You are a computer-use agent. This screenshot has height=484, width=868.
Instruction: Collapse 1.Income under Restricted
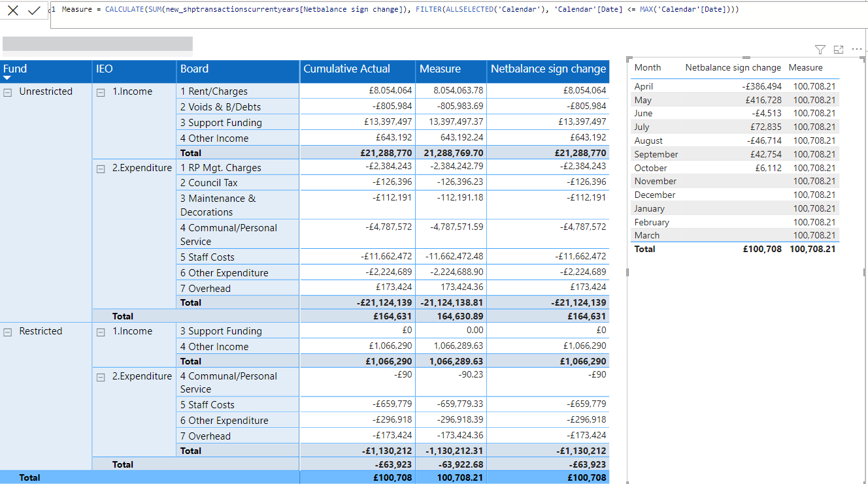[x=101, y=332]
